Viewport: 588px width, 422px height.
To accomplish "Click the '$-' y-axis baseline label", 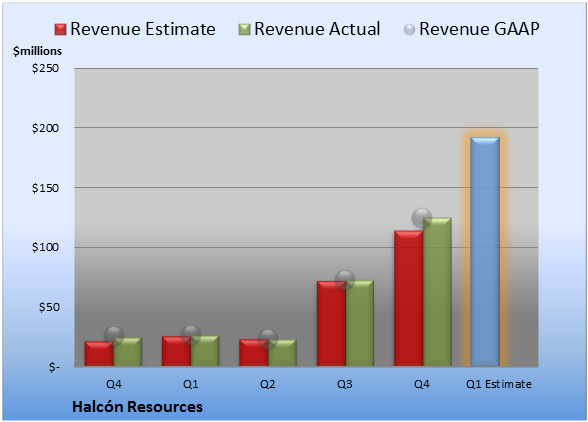I will [x=54, y=367].
